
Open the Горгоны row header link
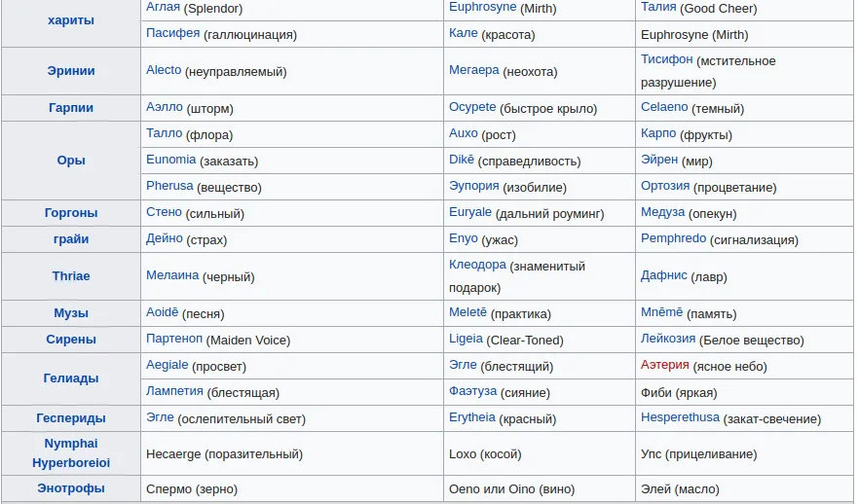click(71, 213)
